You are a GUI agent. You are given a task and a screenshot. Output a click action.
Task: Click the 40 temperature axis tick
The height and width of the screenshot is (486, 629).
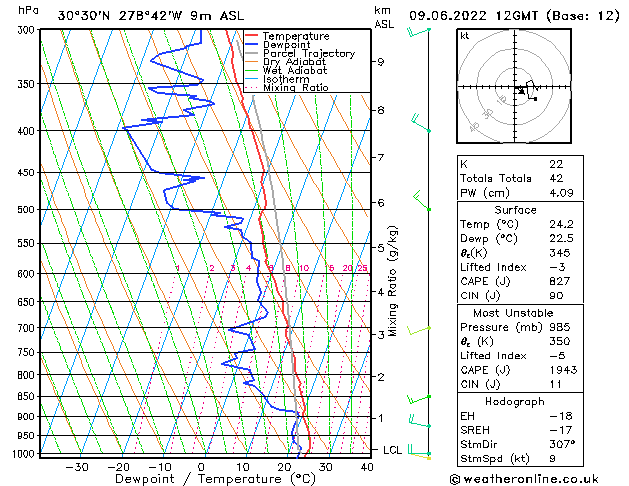coord(367,467)
